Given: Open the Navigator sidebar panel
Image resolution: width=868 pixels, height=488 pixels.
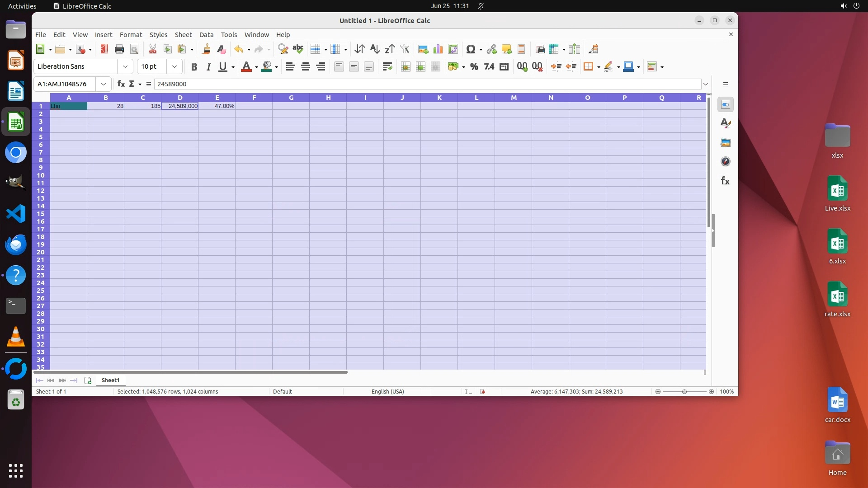Looking at the screenshot, I should 725,162.
